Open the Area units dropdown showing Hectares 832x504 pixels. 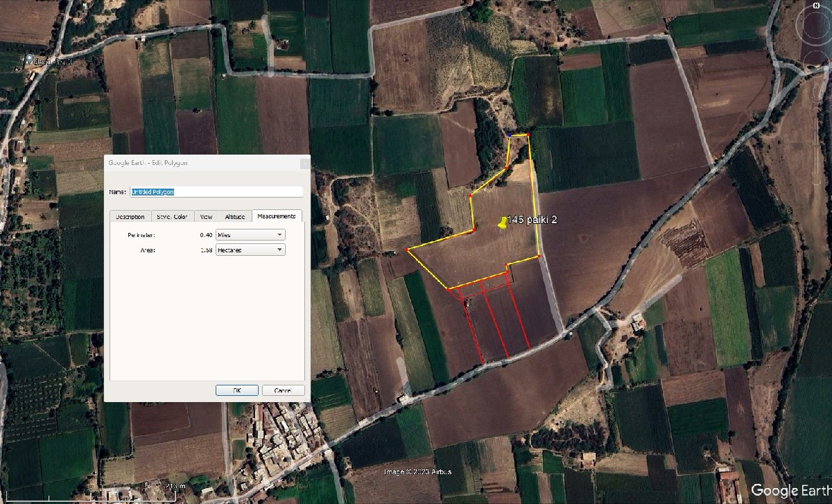pos(250,250)
